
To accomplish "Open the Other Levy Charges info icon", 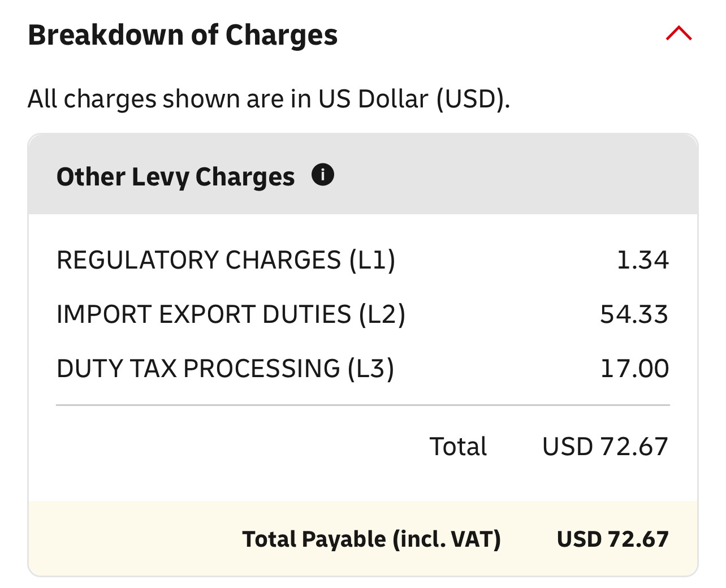I will (323, 175).
